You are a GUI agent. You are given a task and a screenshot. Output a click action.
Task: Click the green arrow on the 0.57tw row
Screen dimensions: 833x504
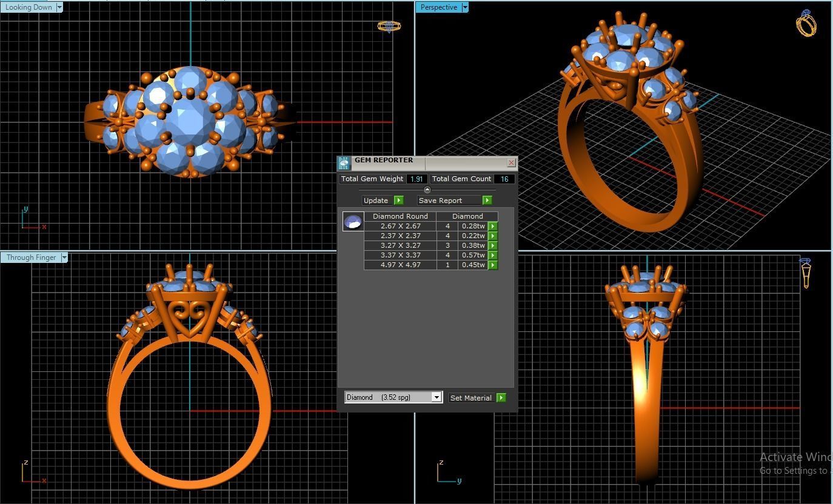(492, 255)
